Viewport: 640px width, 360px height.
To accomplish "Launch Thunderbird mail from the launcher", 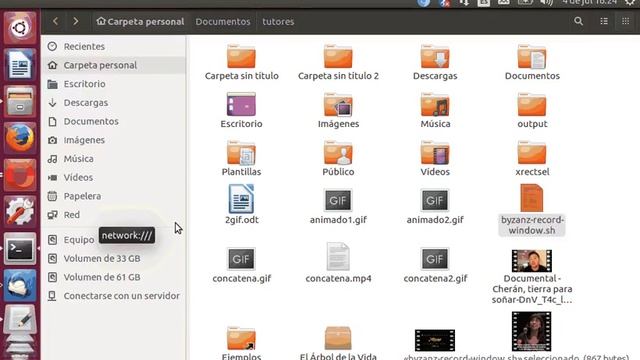I will 20,285.
